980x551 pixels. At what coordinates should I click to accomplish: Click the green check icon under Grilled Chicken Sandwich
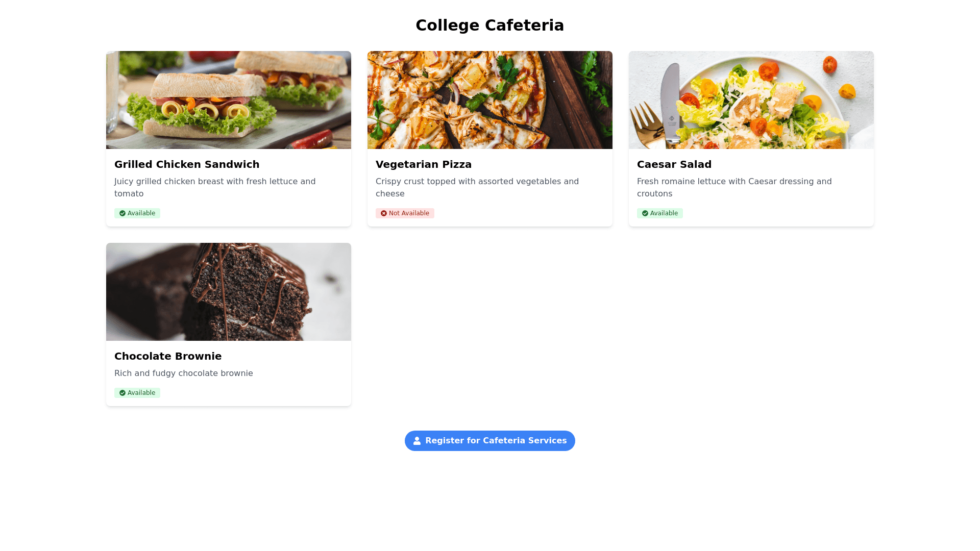122,213
